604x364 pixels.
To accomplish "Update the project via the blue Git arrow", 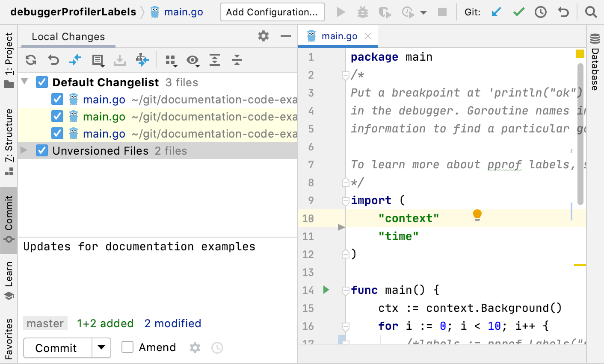I will tap(496, 12).
